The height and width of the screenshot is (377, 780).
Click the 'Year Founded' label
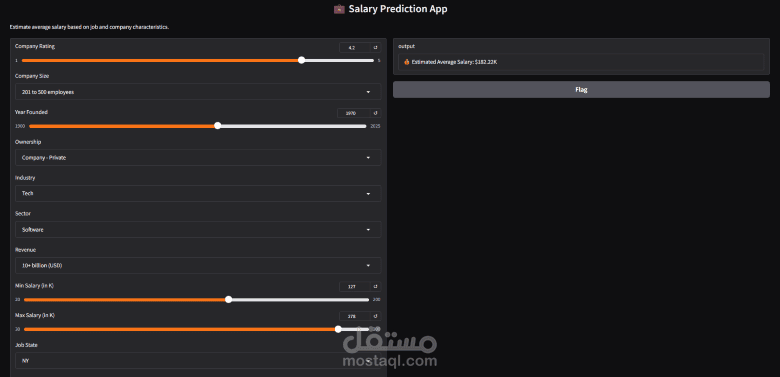click(31, 112)
